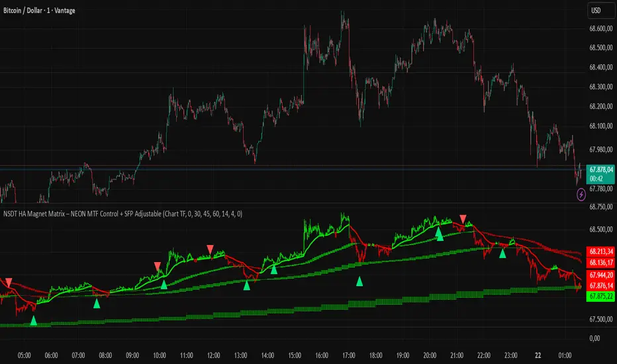Screen dimensions: 617x364
Task: Click the purple lightning bolt icon
Action: click(581, 195)
